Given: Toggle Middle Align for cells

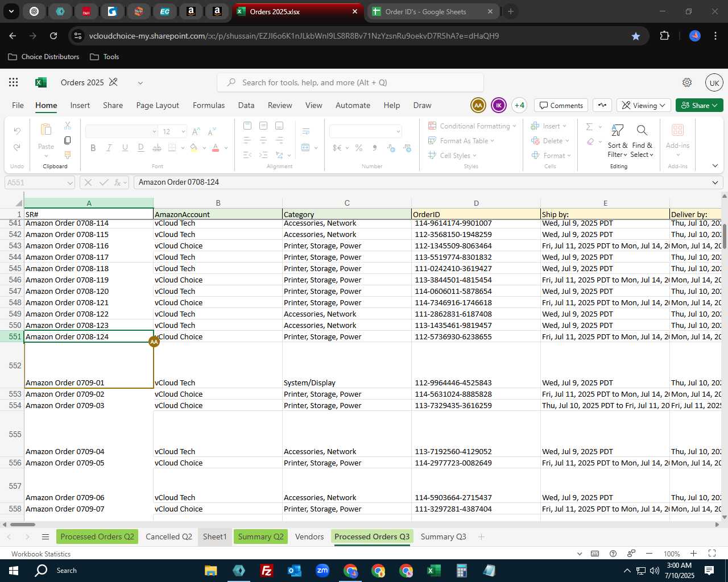Looking at the screenshot, I should click(263, 126).
